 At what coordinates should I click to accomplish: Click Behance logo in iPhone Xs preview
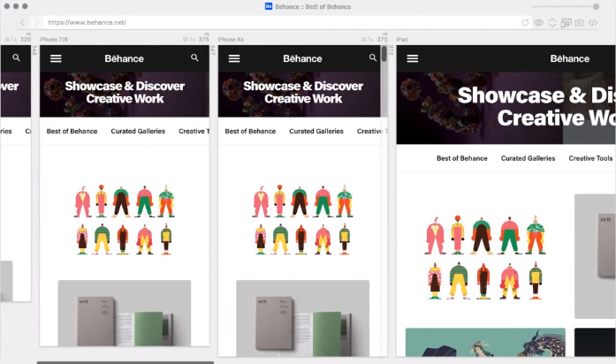coord(302,58)
